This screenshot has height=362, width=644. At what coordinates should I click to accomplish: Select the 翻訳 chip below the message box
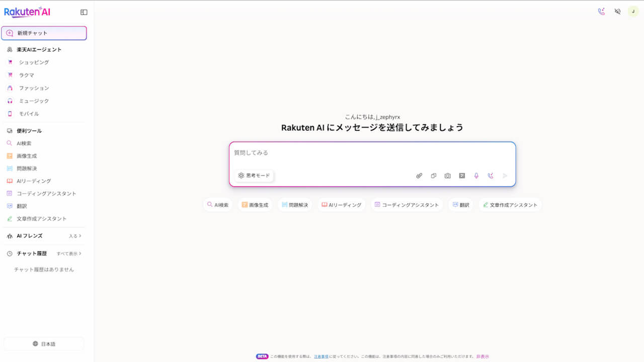click(461, 205)
